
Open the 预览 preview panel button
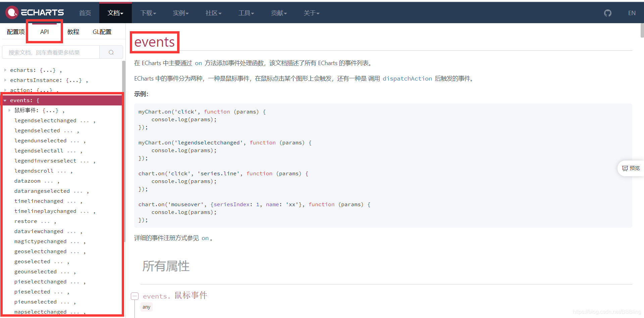tap(631, 168)
